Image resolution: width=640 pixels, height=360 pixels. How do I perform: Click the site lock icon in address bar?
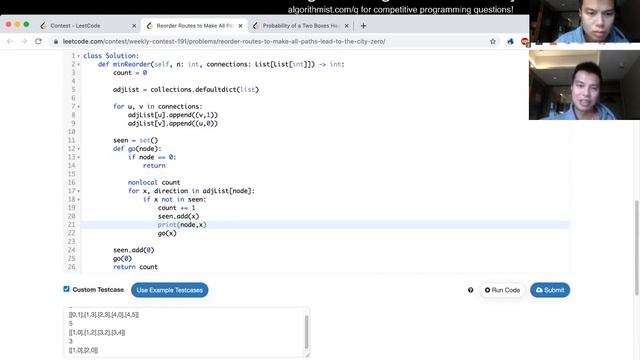pos(56,42)
